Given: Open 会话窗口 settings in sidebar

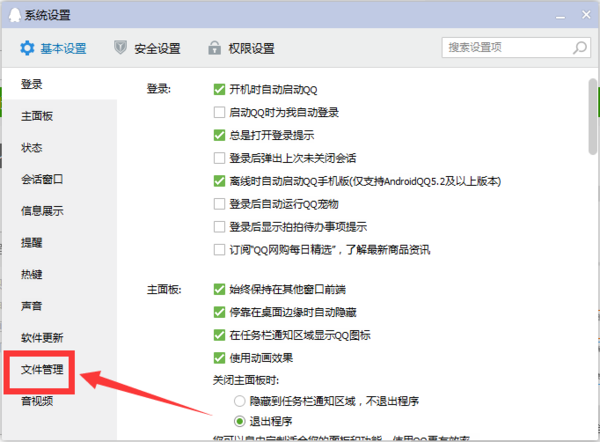Looking at the screenshot, I should click(x=59, y=179).
